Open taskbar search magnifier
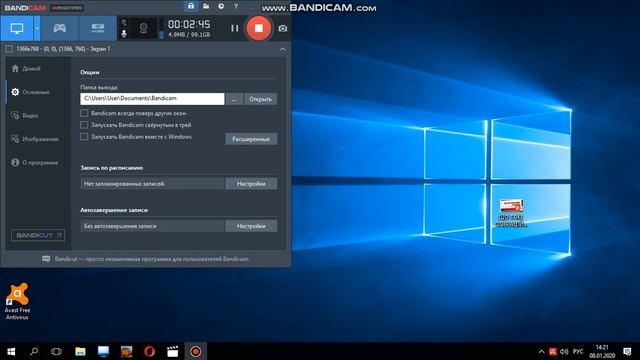Screen dimensions: 640x360 pos(34,351)
